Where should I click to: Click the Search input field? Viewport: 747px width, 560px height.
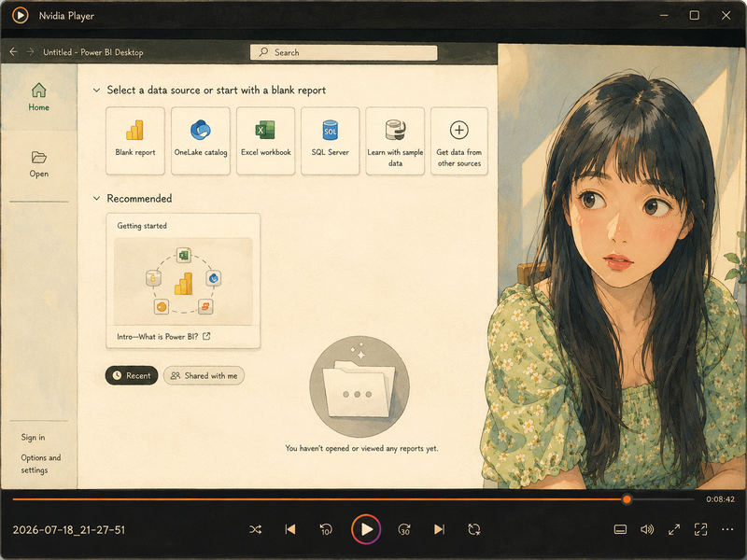click(x=344, y=52)
